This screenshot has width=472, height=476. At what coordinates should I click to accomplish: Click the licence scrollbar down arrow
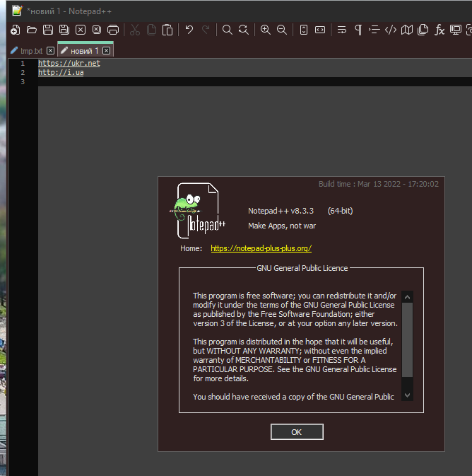[407, 395]
